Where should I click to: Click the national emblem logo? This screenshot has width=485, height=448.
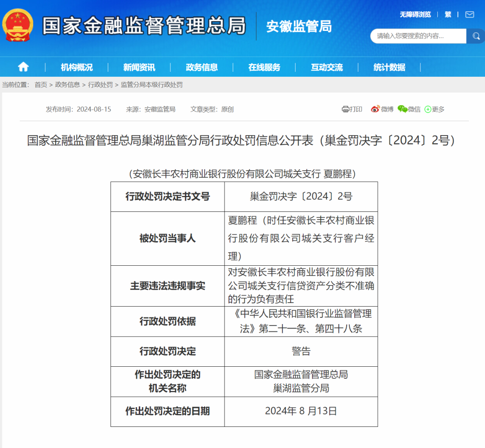coord(18,25)
